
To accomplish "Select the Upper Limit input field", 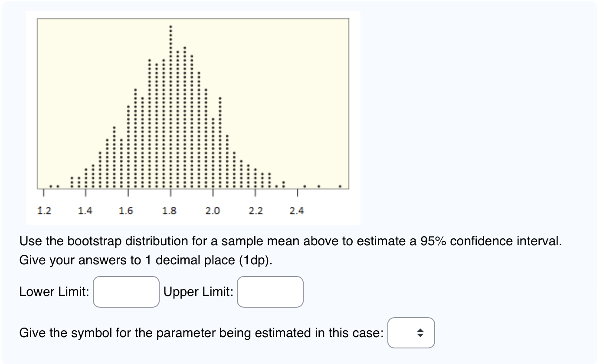I will 270,292.
